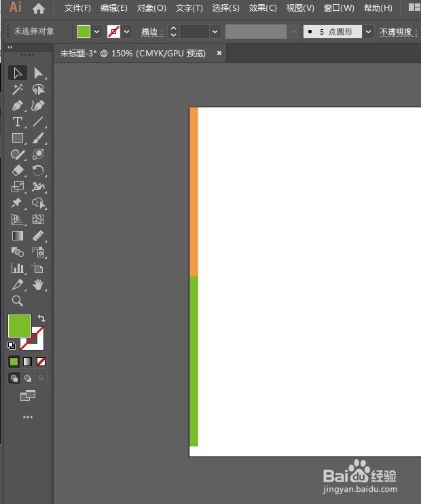Enable Draw Inside mode
Image resolution: width=421 pixels, height=504 pixels.
(41, 378)
